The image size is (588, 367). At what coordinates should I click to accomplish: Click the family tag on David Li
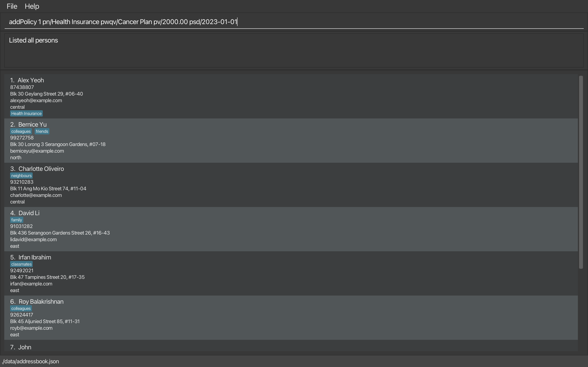(x=17, y=219)
